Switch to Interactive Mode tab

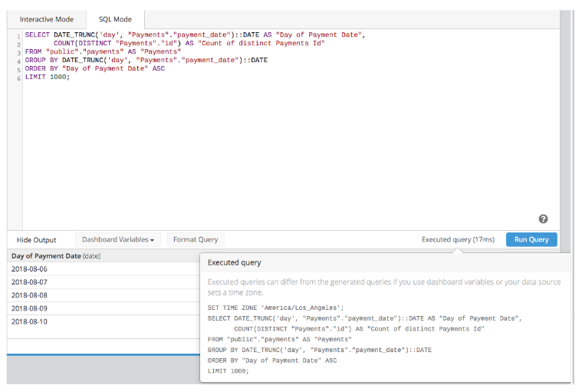(x=47, y=19)
